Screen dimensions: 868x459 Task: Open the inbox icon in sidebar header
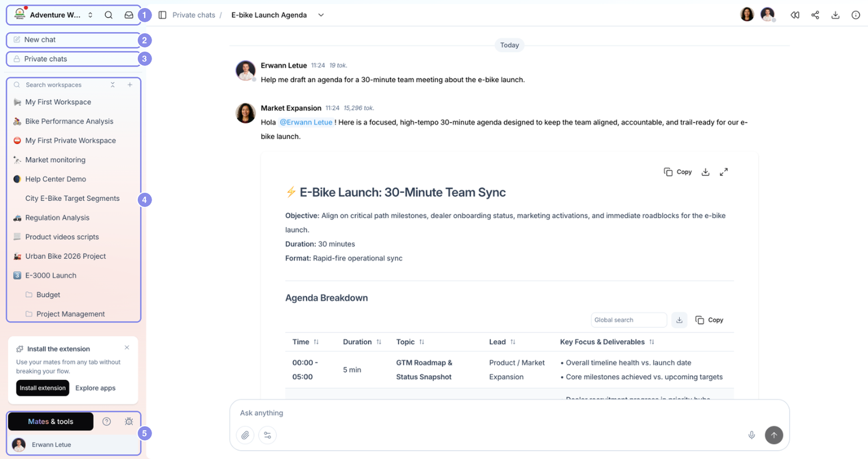[x=129, y=15]
